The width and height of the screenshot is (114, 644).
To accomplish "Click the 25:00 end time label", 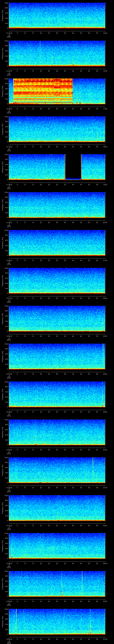I will pos(105,412).
